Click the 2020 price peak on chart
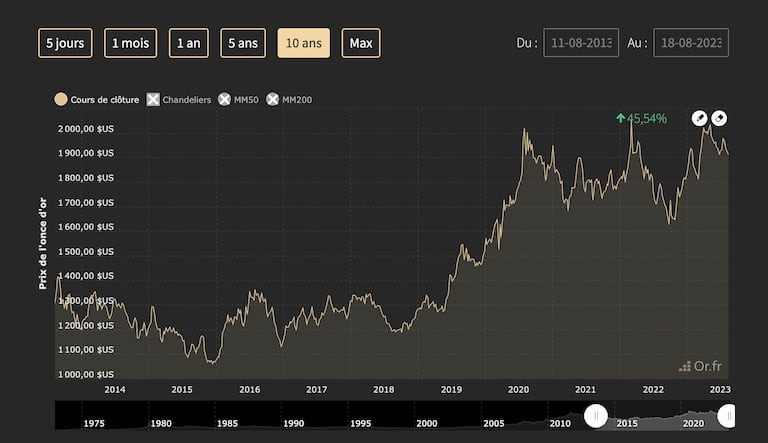The image size is (768, 443). [x=525, y=129]
